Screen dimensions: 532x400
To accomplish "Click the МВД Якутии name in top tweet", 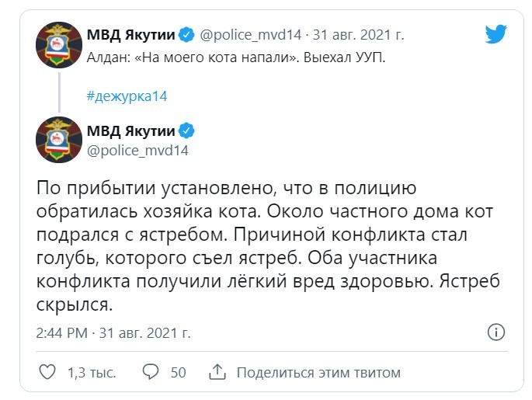I will [131, 35].
